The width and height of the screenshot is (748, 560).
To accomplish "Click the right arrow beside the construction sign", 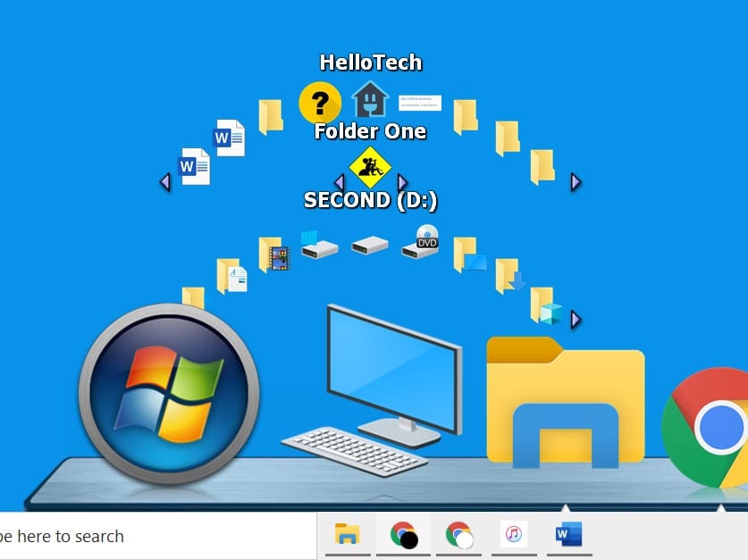I will coord(402,182).
